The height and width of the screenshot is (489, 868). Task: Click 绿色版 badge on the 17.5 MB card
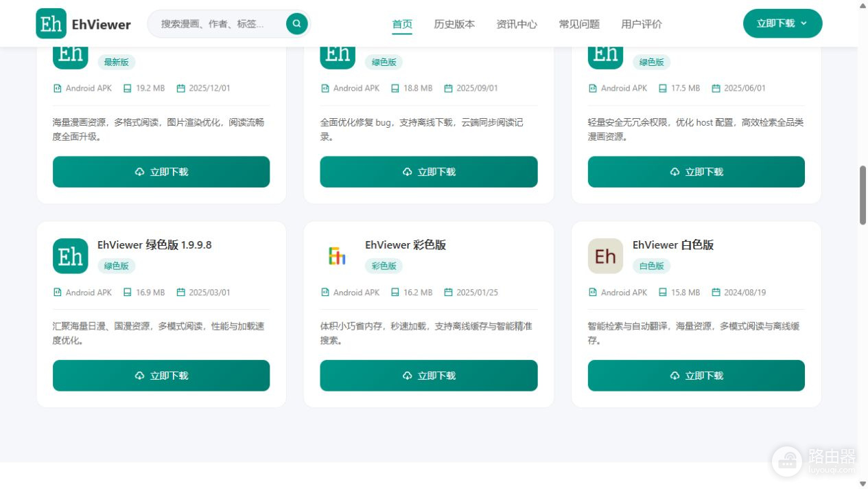[651, 62]
